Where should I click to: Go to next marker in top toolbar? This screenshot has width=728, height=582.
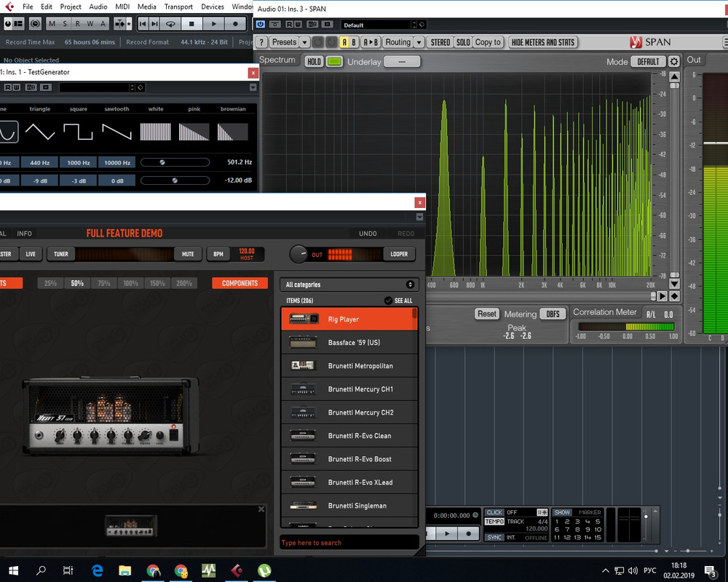(154, 23)
